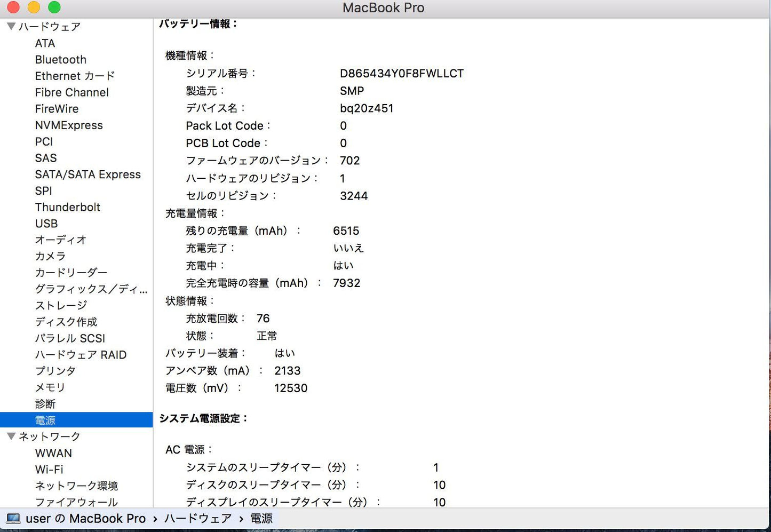771x532 pixels.
Task: Click 電源 in the path bar
Action: [x=261, y=519]
